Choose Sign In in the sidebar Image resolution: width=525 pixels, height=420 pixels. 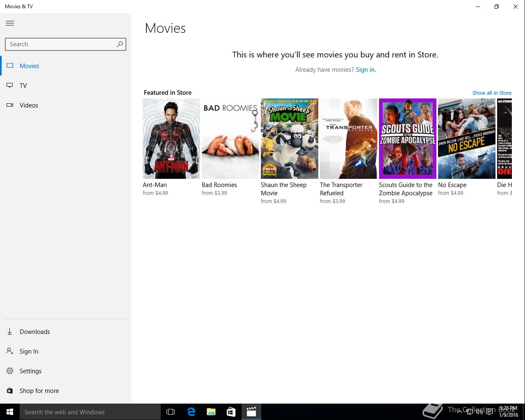tap(66, 351)
